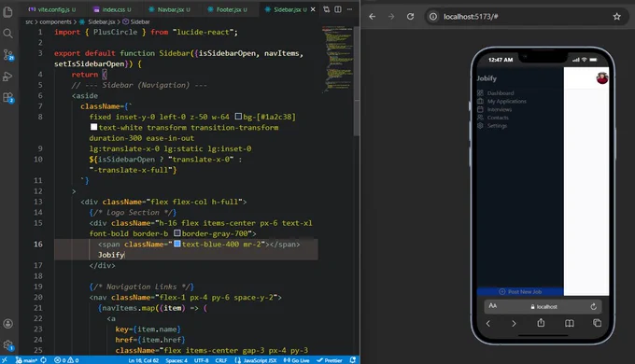Open the Manage gear menu
This screenshot has height=364, width=635.
8,345
